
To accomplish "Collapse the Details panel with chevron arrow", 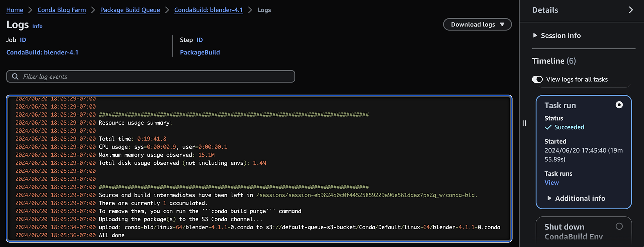I will tap(631, 10).
